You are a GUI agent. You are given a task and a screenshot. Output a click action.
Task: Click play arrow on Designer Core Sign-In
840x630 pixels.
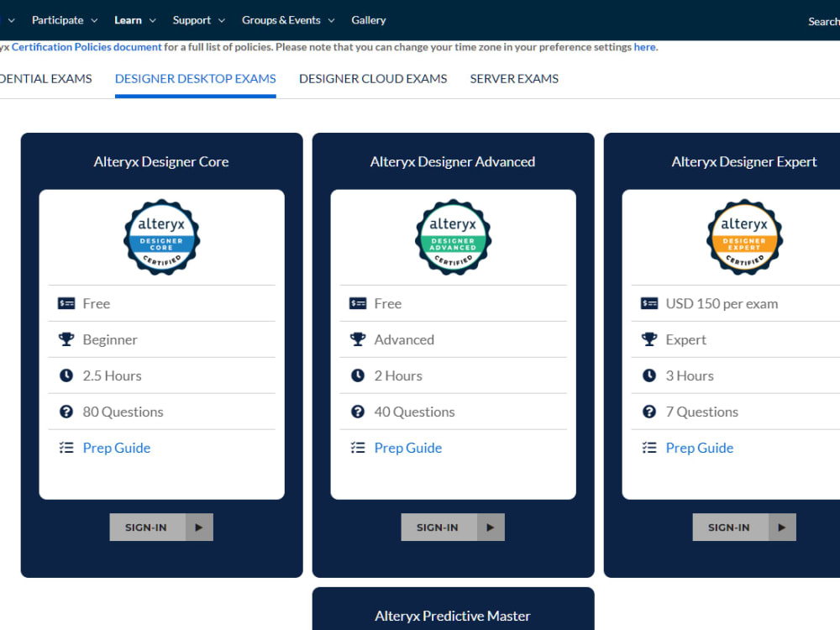[x=199, y=528]
